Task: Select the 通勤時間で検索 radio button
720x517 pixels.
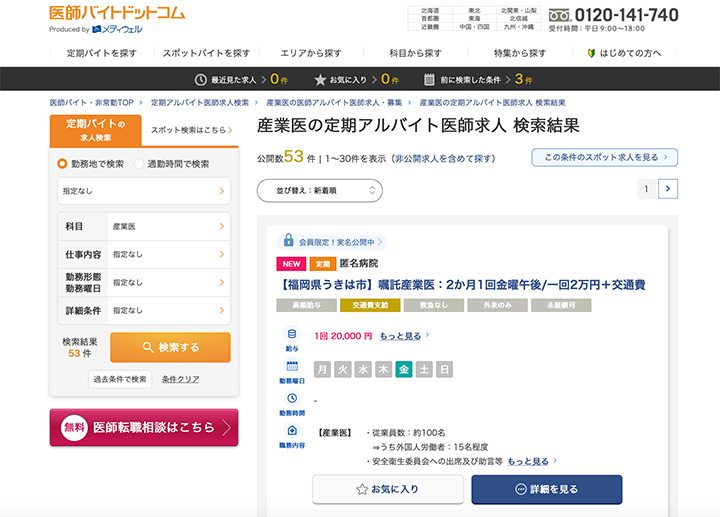Action: point(139,163)
